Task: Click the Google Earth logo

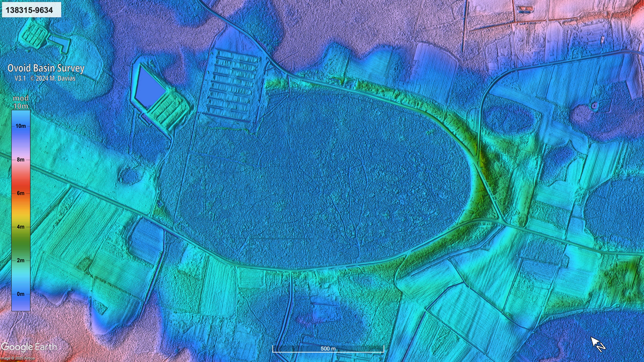Action: click(29, 347)
